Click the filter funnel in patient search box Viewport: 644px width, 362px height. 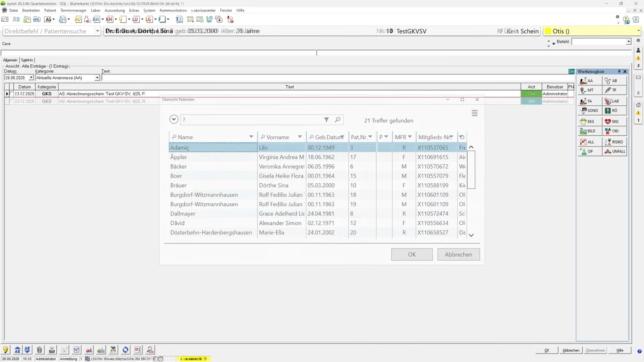tap(326, 119)
